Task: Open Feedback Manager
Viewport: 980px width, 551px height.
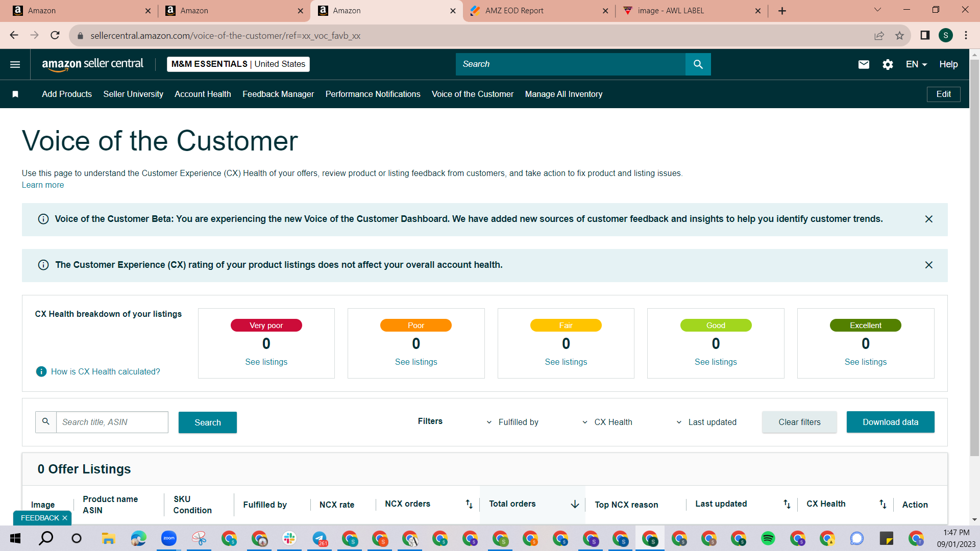Action: [x=278, y=94]
